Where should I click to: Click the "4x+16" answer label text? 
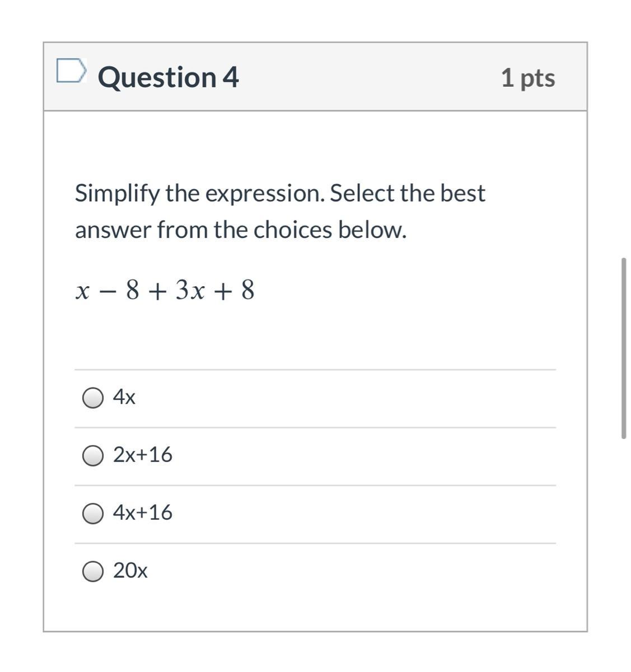tap(142, 512)
